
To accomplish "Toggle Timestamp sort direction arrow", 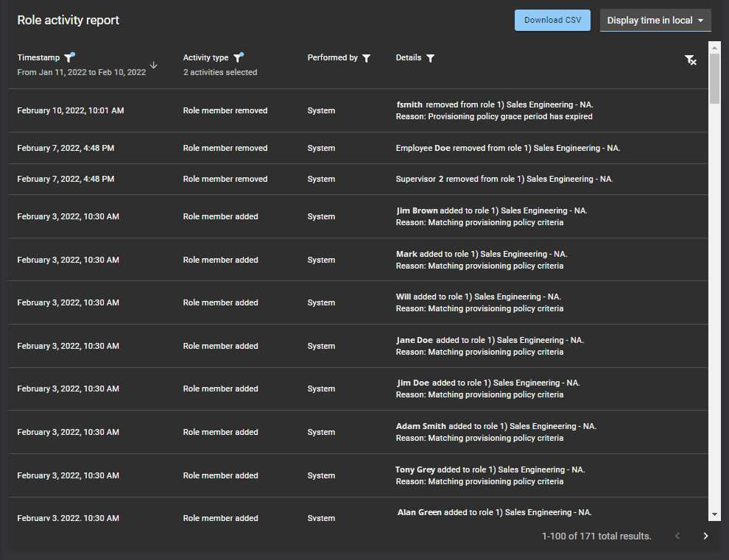I will coord(153,65).
